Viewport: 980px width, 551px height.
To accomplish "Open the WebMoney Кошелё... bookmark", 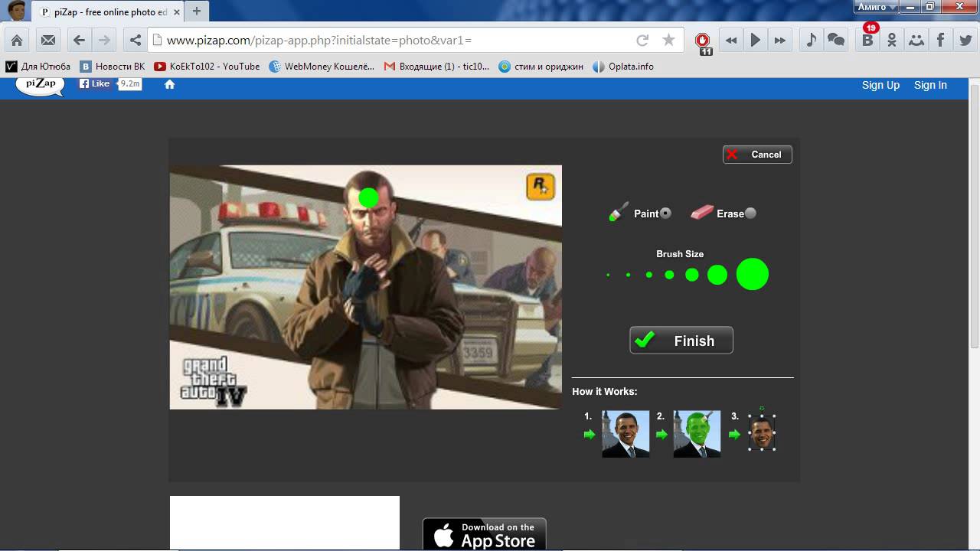I will tap(322, 67).
